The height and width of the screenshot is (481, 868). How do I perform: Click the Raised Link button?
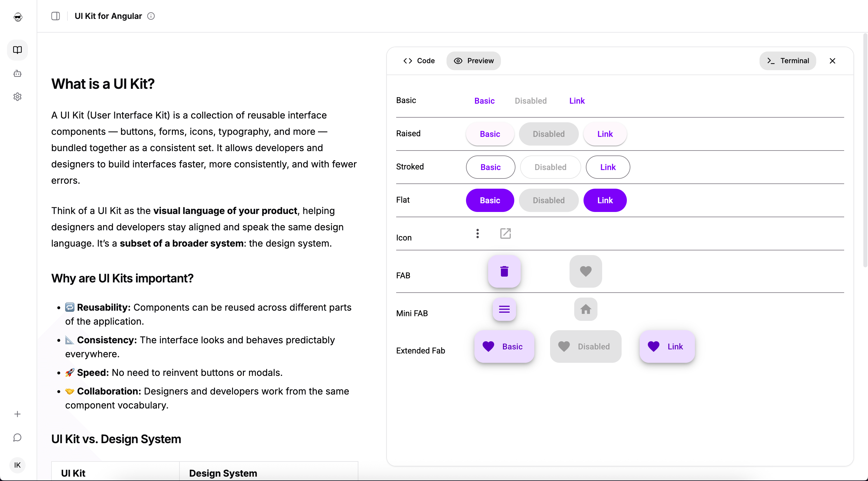(x=605, y=134)
